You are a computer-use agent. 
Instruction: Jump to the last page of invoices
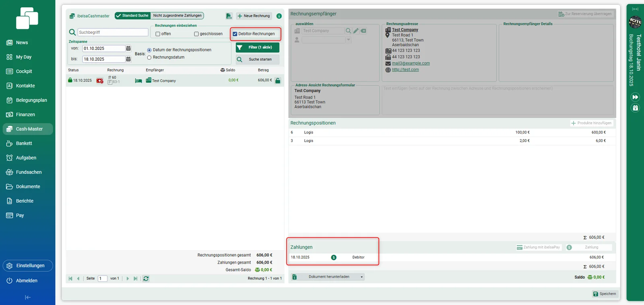[x=135, y=278]
